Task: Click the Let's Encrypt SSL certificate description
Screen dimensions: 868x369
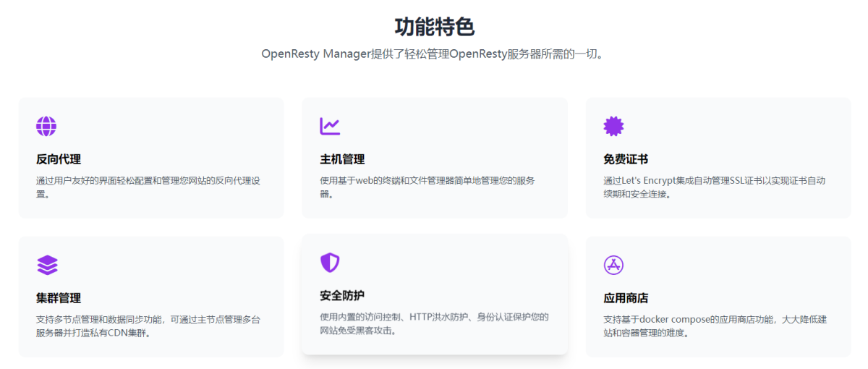Action: (x=715, y=187)
